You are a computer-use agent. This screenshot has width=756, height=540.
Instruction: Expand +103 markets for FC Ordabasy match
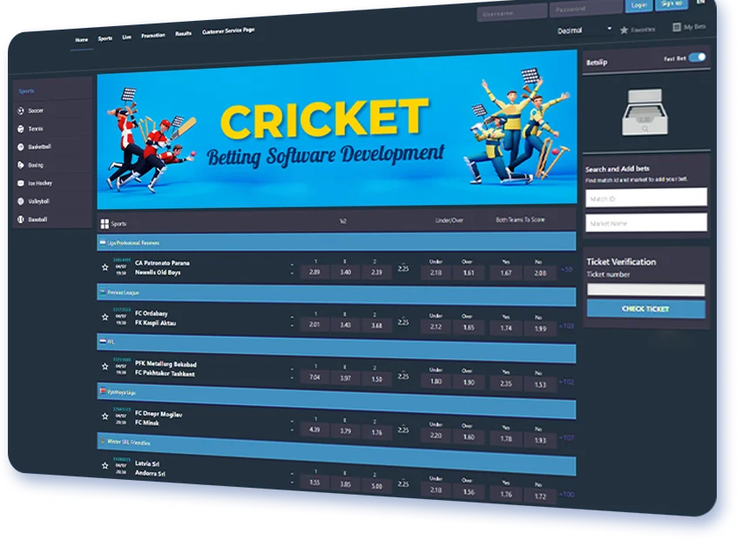click(x=566, y=326)
